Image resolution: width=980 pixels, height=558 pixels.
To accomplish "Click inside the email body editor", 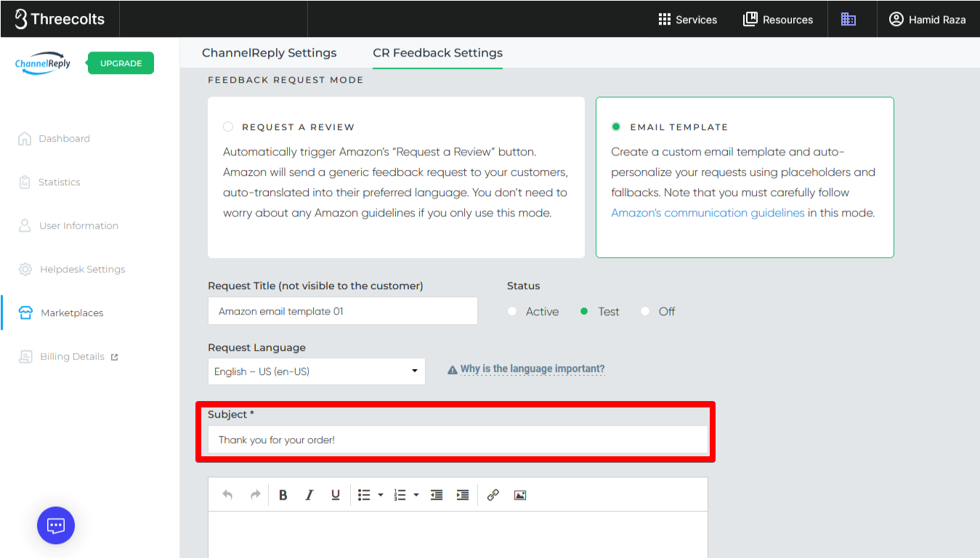I will pos(458,535).
